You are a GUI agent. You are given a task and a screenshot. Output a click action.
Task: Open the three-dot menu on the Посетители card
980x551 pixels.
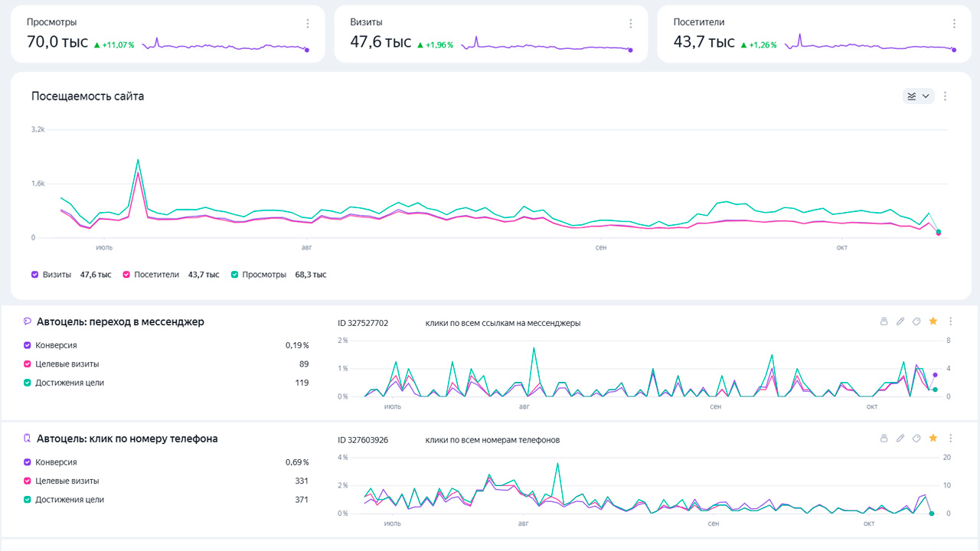pos(954,24)
